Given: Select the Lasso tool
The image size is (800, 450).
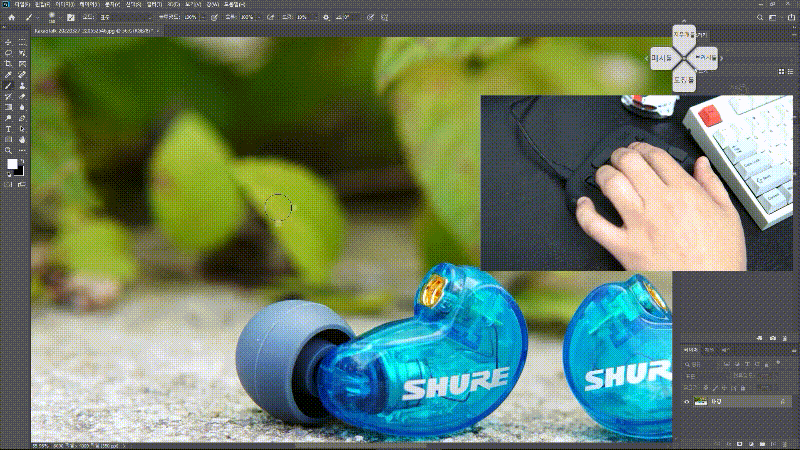Looking at the screenshot, I should coord(8,53).
